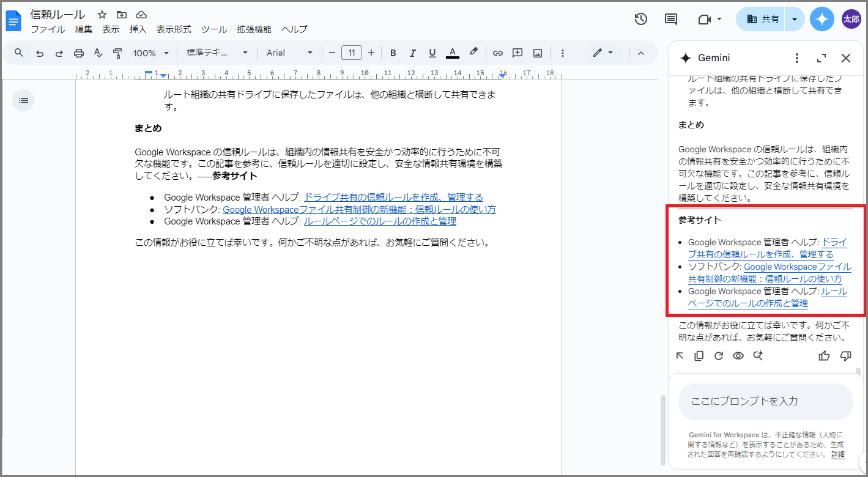This screenshot has height=477, width=868.
Task: Focus the ここにプロンプトを入力 prompt field
Action: point(766,402)
